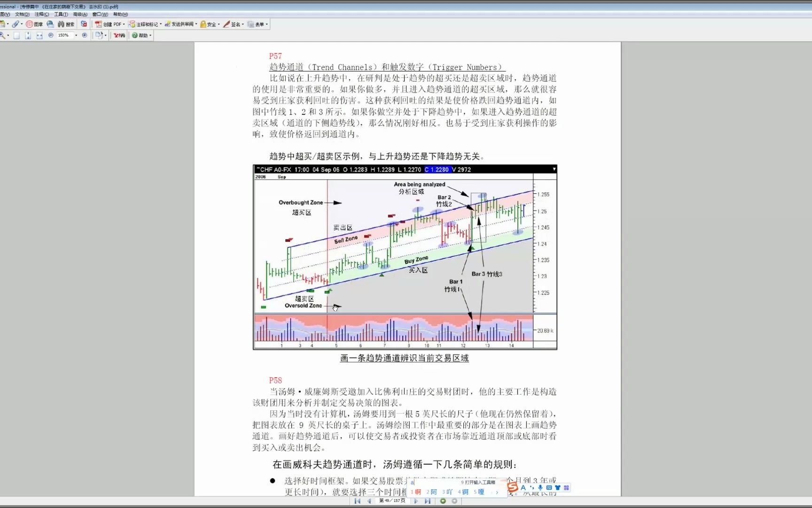Open 帮助(H) menu
The height and width of the screenshot is (508, 812).
(121, 14)
